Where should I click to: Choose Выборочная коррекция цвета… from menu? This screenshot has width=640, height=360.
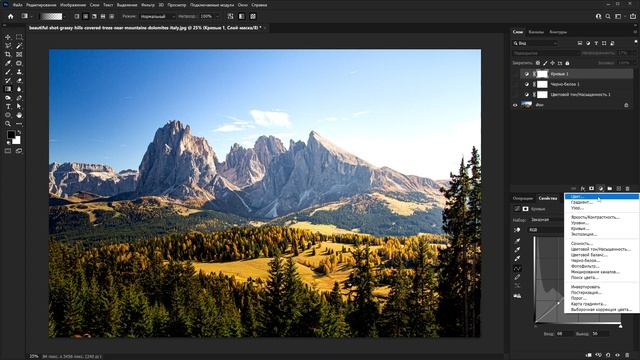pos(601,309)
